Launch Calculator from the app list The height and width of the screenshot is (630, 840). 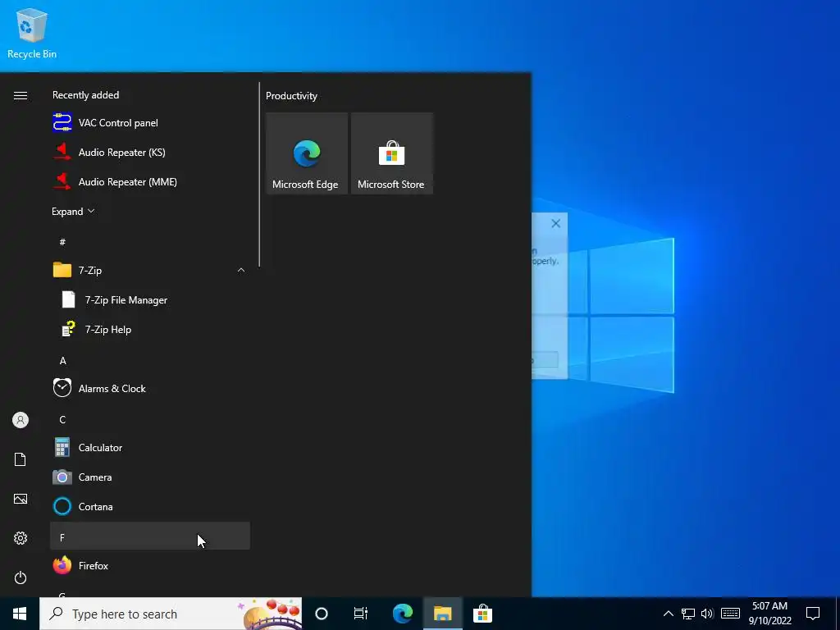pyautogui.click(x=150, y=447)
